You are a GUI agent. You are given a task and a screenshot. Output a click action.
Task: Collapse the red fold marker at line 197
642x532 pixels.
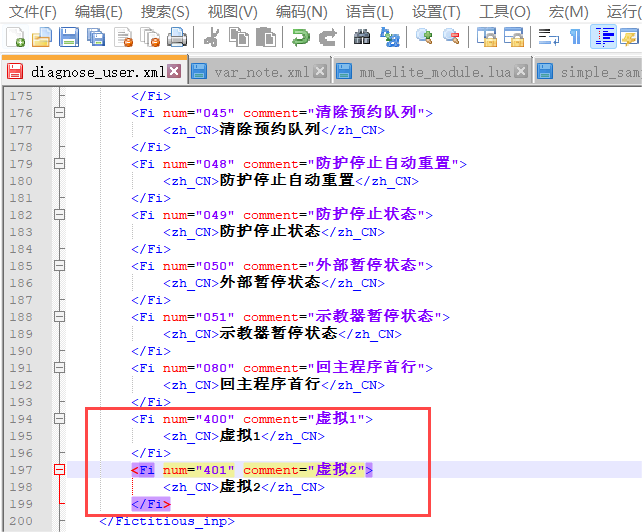[x=59, y=470]
